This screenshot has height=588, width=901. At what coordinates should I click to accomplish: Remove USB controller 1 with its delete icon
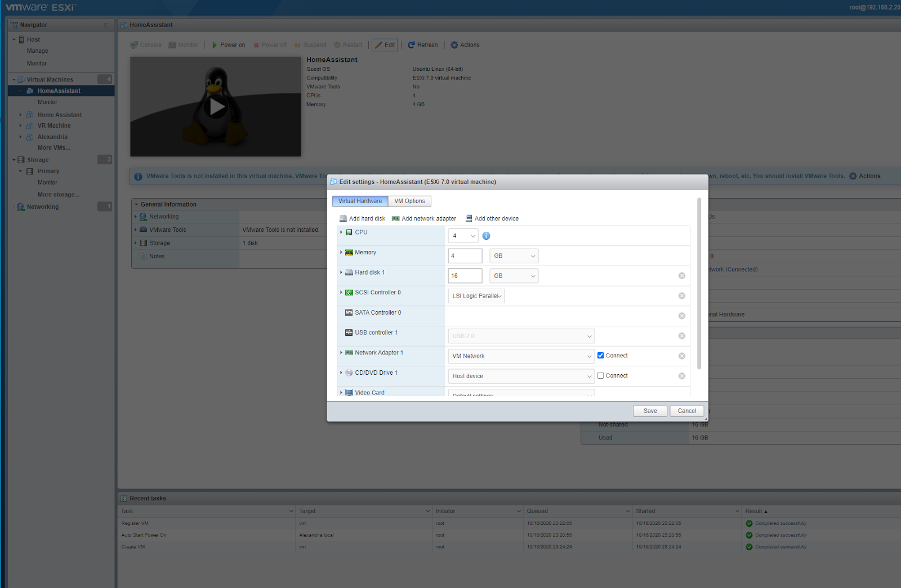coord(681,336)
